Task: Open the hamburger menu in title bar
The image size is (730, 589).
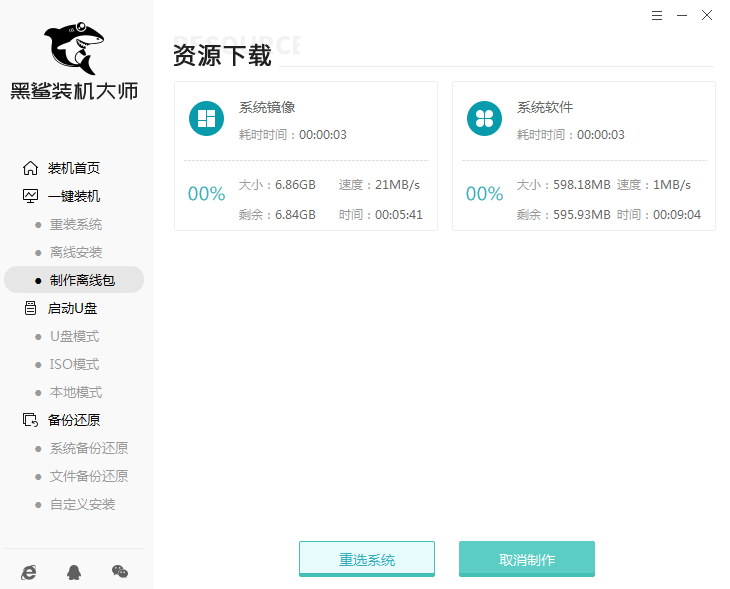Action: click(656, 15)
